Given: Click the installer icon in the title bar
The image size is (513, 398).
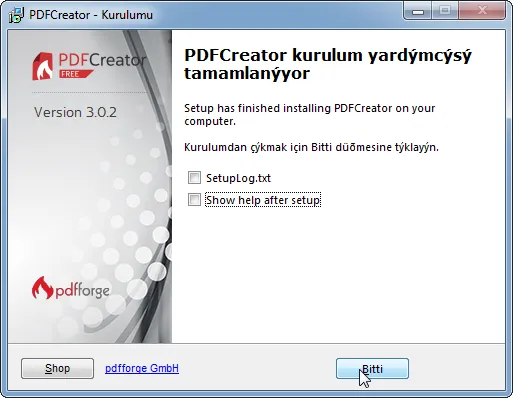Looking at the screenshot, I should [16, 15].
